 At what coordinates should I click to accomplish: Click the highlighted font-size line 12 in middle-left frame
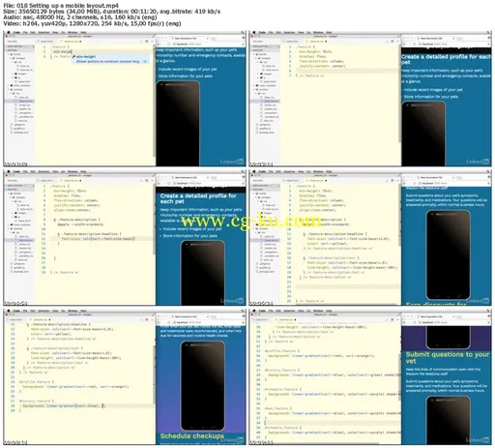coord(98,239)
